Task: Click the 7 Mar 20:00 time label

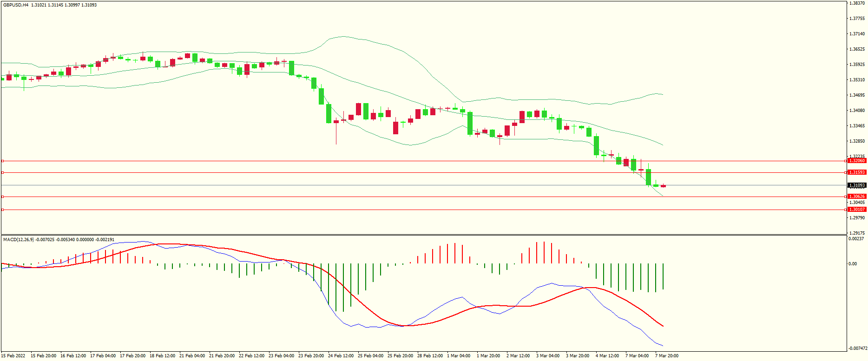Action: coord(667,356)
